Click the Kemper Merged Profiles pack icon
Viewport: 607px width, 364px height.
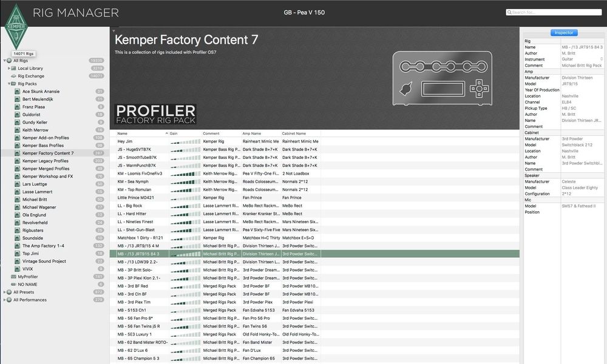tap(17, 169)
